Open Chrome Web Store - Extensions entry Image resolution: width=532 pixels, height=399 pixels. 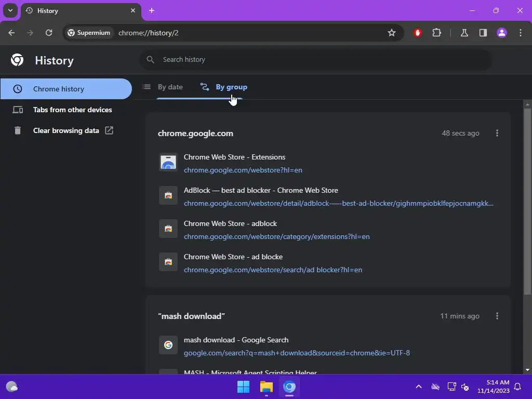tap(234, 157)
